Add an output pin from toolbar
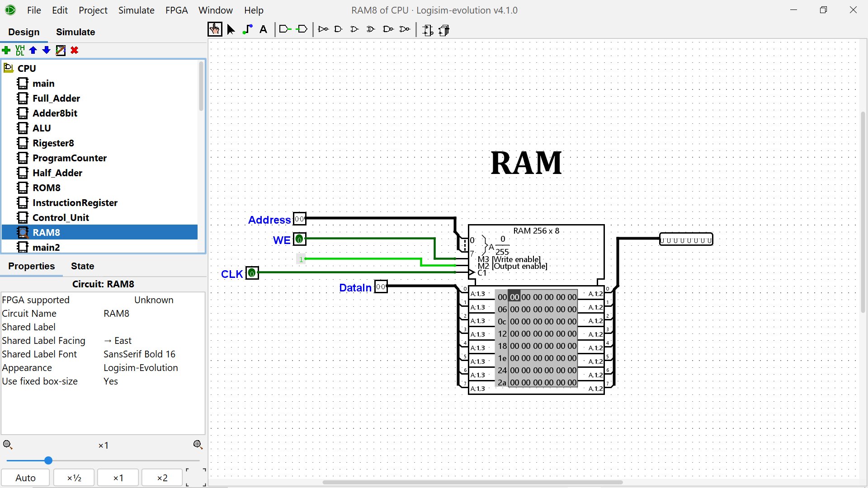868x488 pixels. (302, 29)
